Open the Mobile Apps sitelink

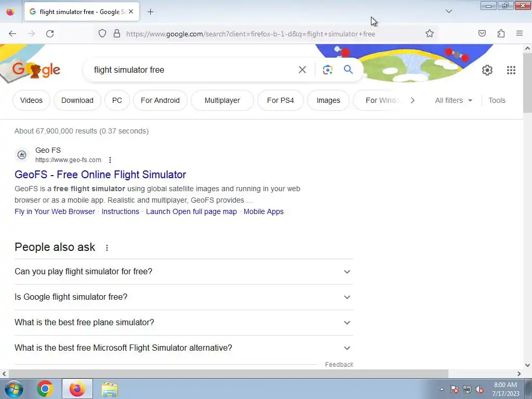(x=263, y=211)
